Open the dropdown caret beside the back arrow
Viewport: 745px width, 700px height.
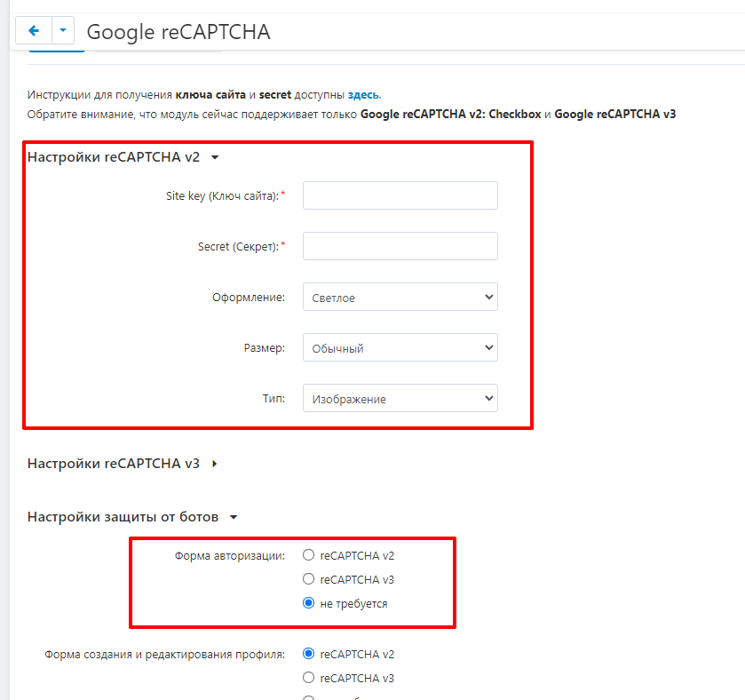point(63,31)
